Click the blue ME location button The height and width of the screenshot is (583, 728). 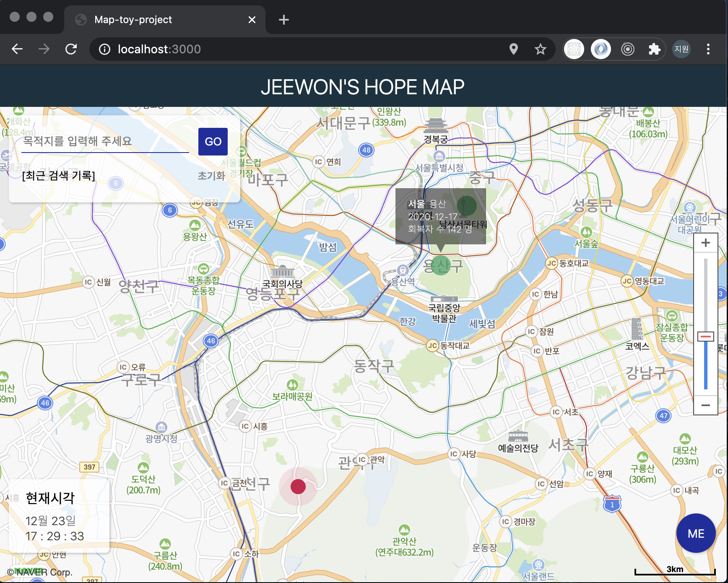[696, 533]
